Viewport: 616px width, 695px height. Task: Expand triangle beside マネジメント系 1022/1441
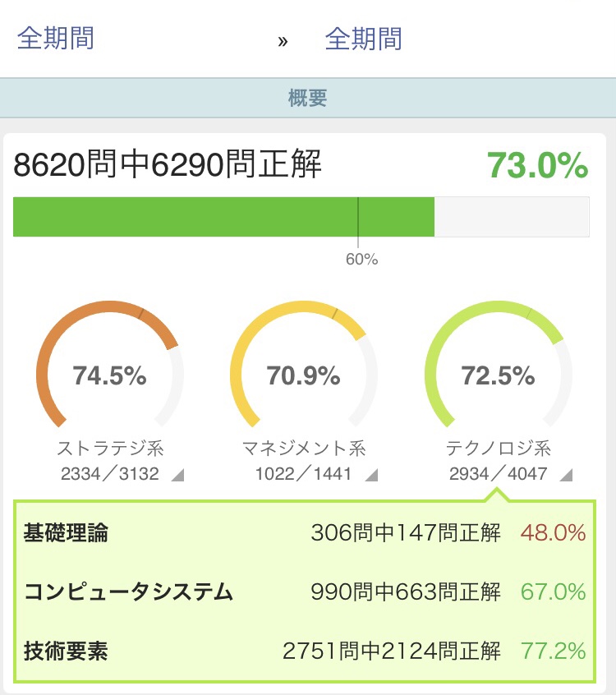pos(371,475)
